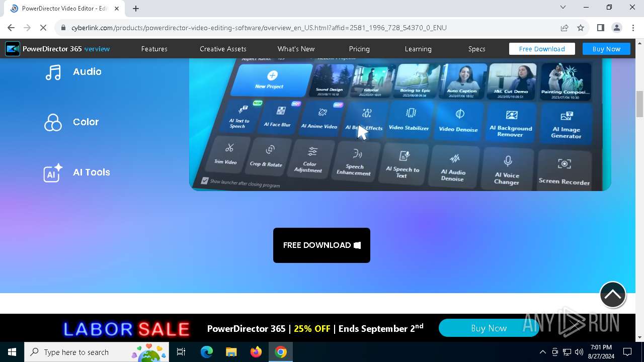Click the AI Background Remover tile

click(511, 123)
